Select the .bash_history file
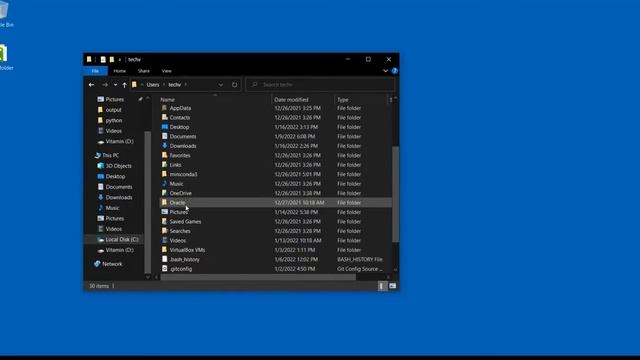 coord(184,259)
